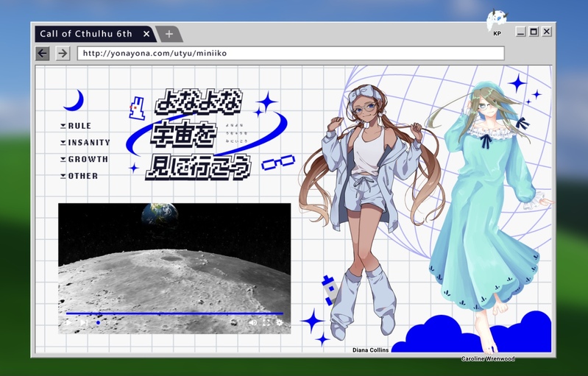Click the Earth in the video frame

click(160, 214)
